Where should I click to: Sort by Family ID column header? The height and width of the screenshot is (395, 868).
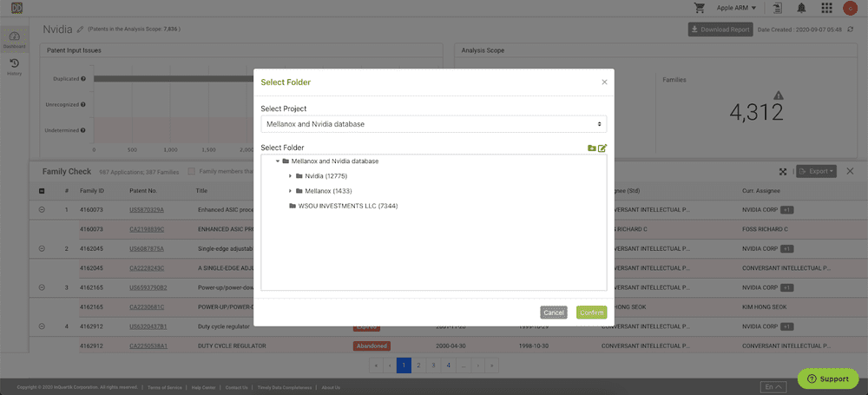click(92, 191)
